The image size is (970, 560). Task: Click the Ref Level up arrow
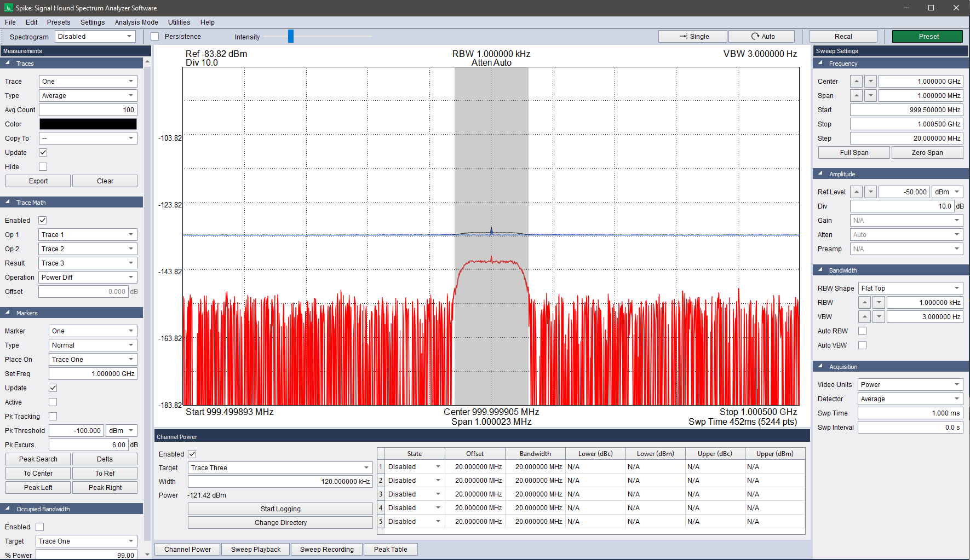(x=857, y=192)
